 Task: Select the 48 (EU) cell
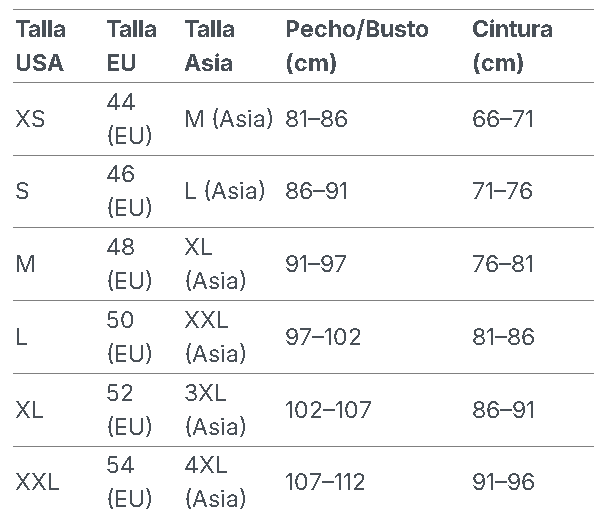pos(129,264)
